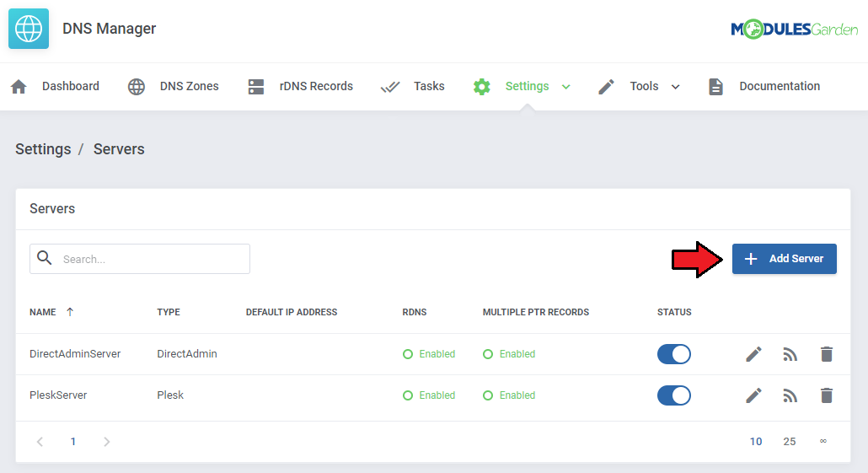Viewport: 868px width, 473px height.
Task: Expand the Tools dropdown chevron
Action: click(x=675, y=87)
